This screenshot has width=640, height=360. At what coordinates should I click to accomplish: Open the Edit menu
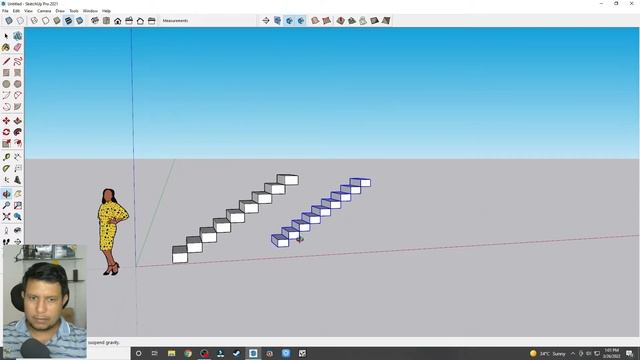tap(16, 11)
